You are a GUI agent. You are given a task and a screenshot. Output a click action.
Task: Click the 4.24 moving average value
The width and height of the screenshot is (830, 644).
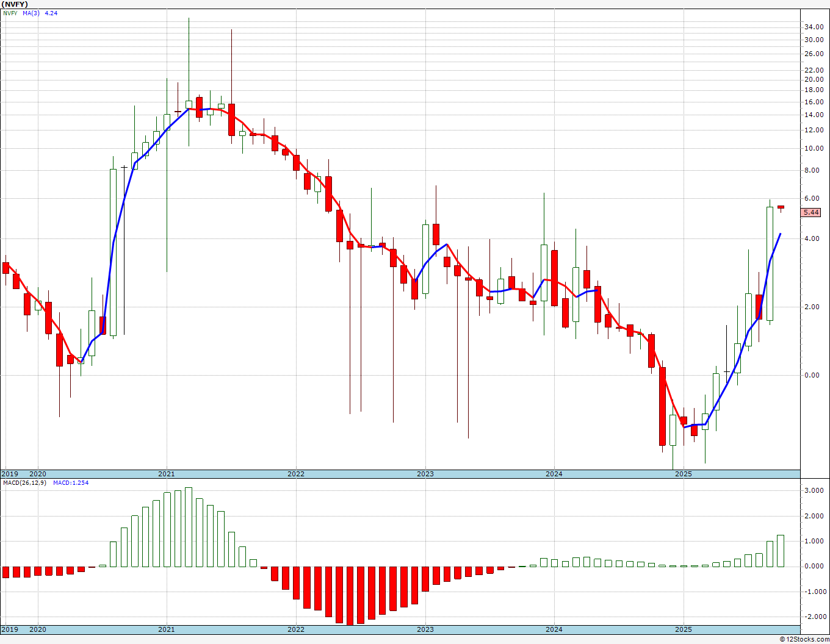coord(51,13)
